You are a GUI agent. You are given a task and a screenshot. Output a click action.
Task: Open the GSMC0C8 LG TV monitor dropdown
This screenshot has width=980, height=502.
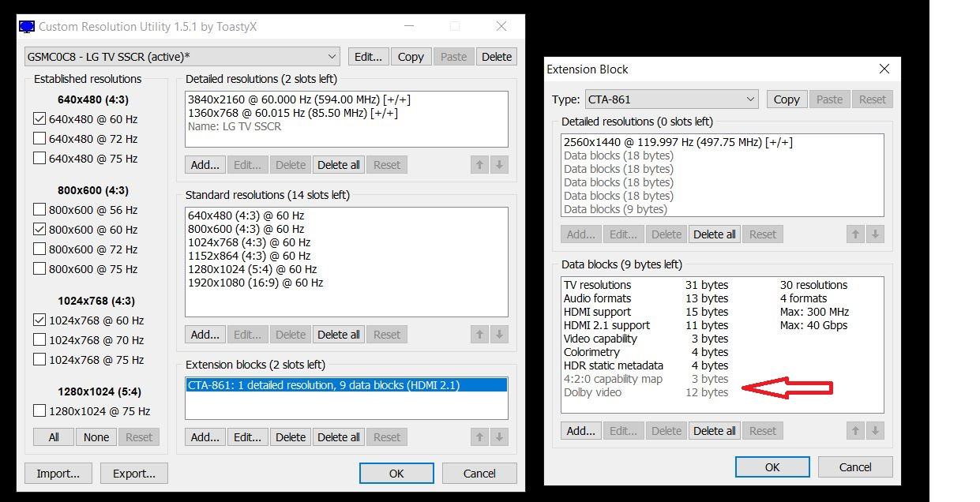pyautogui.click(x=182, y=57)
